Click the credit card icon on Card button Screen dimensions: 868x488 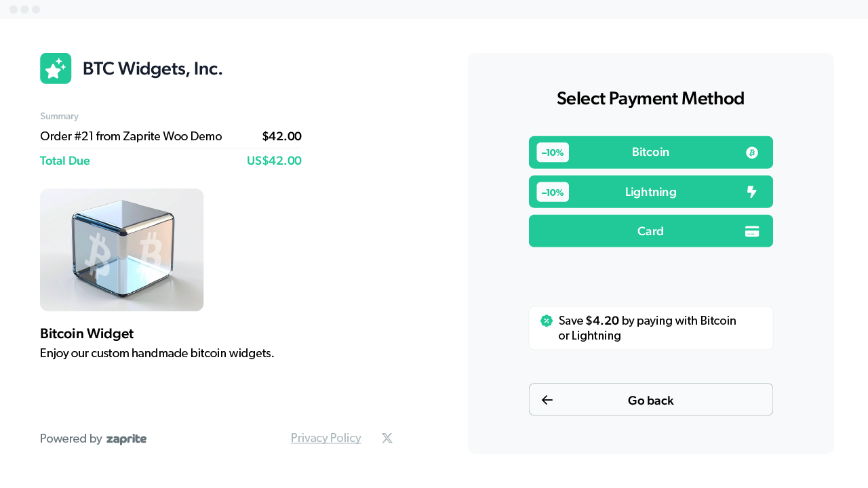pyautogui.click(x=751, y=230)
